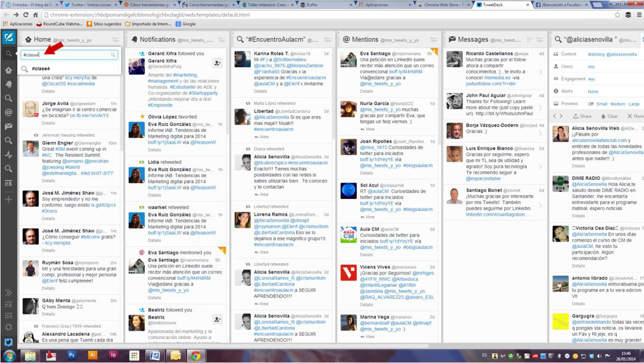Jump to Notifications via sidebar bell icon
The height and width of the screenshot is (363, 644).
(x=8, y=84)
